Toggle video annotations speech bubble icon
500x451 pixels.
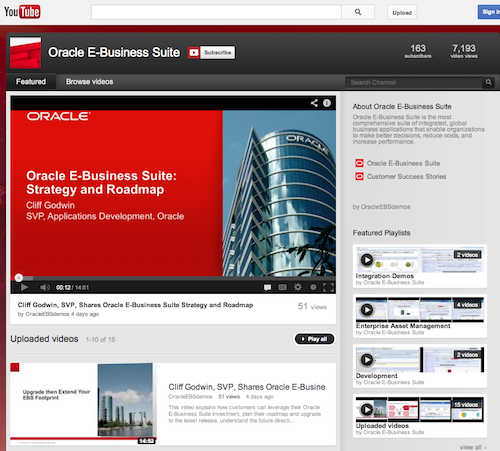tap(267, 287)
